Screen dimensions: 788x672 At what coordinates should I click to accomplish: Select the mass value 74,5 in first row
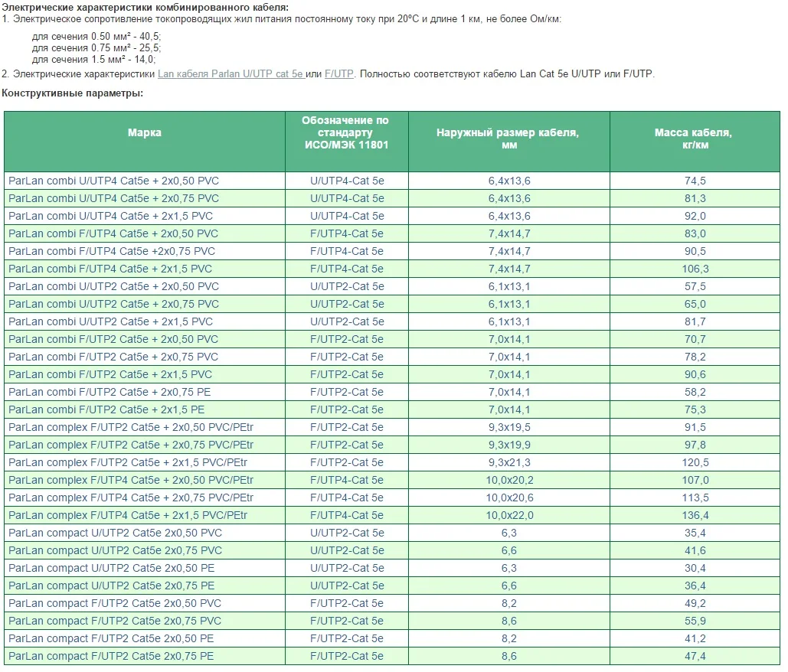pos(695,181)
